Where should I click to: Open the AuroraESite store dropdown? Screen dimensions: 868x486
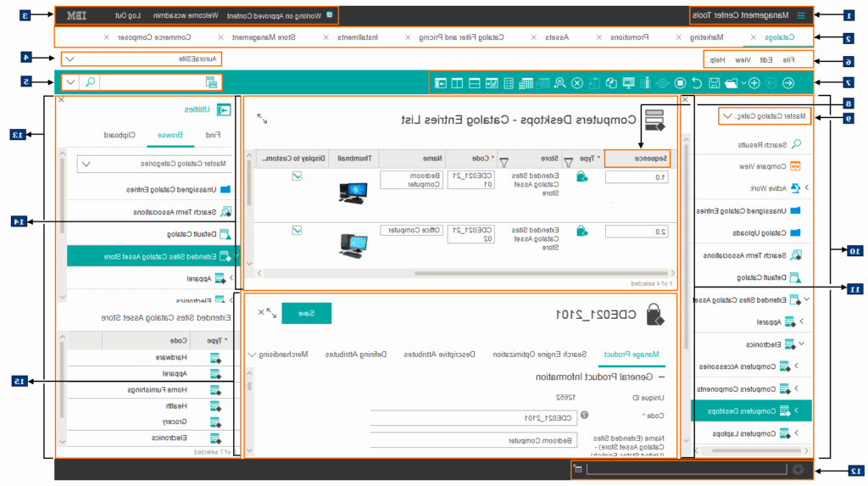tap(70, 59)
